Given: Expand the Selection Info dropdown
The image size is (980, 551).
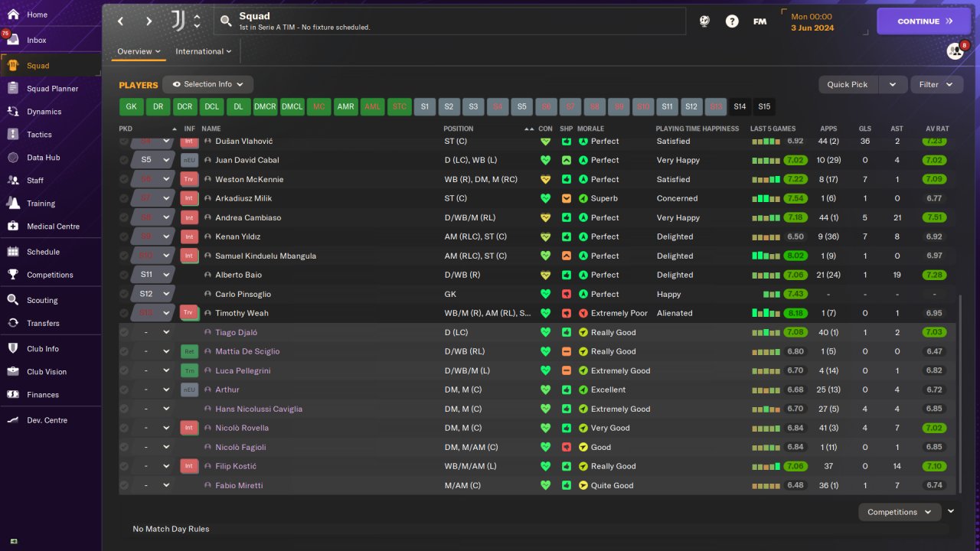Looking at the screenshot, I should pyautogui.click(x=207, y=84).
